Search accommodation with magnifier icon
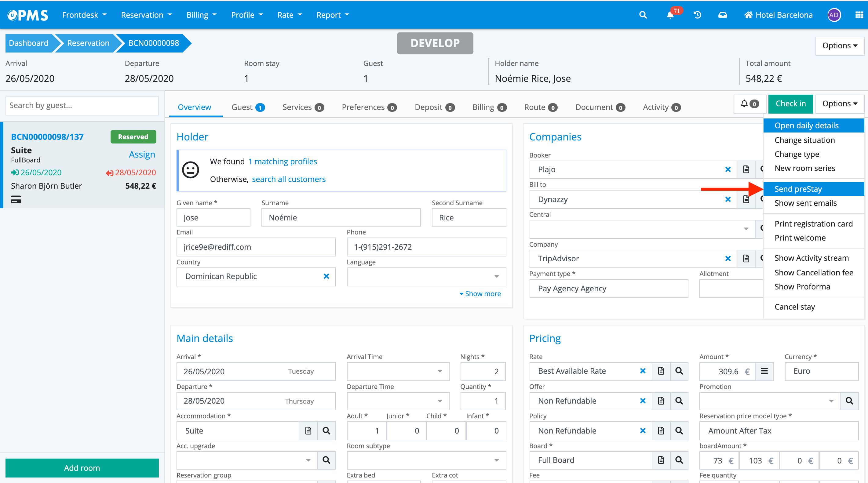This screenshot has height=483, width=868. coord(326,430)
